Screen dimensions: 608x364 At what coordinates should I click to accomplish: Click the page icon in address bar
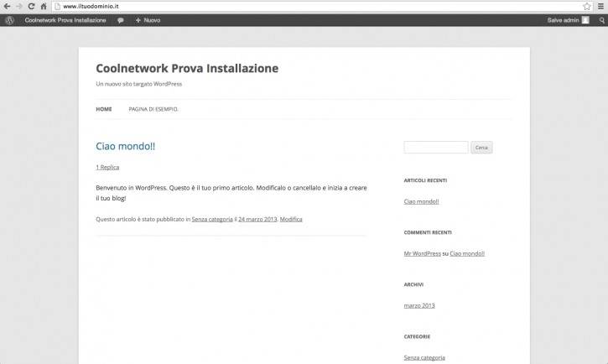click(57, 6)
